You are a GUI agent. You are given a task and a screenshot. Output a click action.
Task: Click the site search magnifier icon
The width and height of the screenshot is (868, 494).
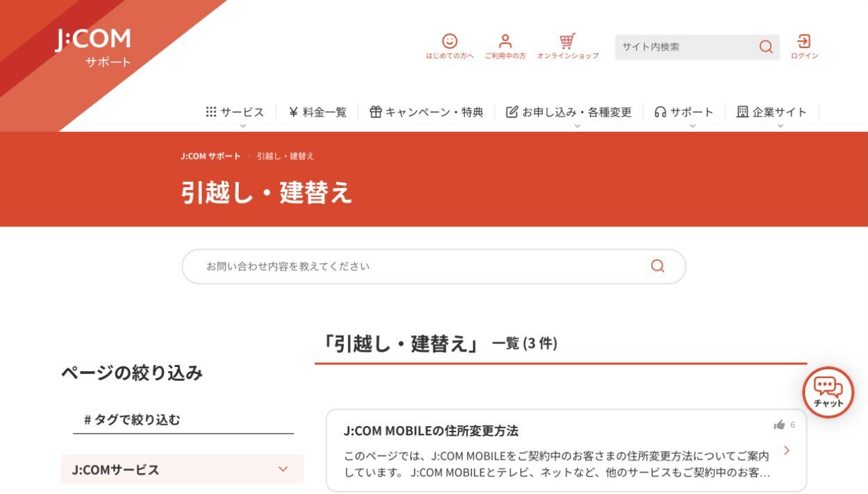(766, 46)
